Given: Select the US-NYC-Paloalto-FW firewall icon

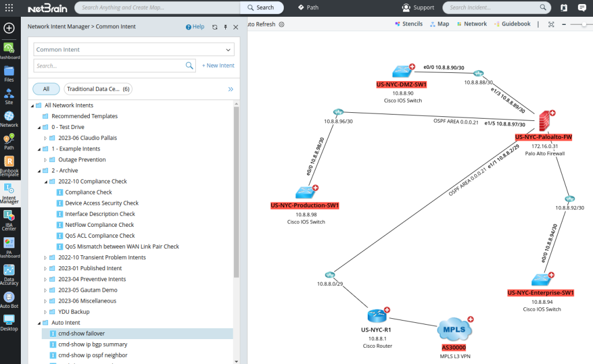Looking at the screenshot, I should (544, 121).
